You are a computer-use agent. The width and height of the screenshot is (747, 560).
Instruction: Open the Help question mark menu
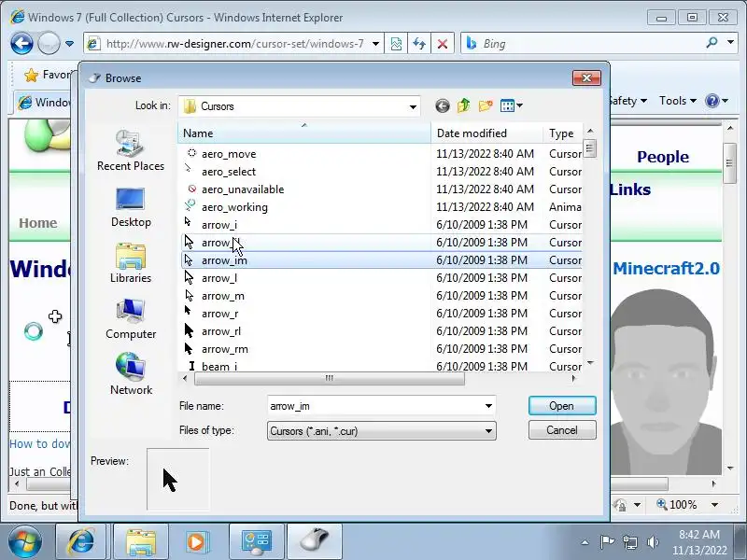point(717,101)
